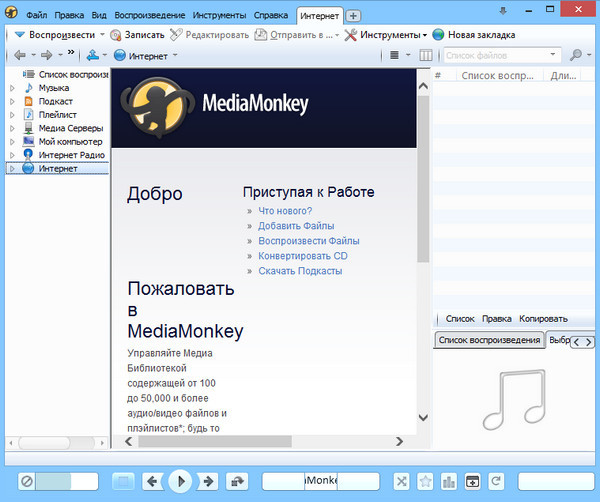Click Новая закладка toolbar button
This screenshot has width=600, height=502.
[x=481, y=35]
